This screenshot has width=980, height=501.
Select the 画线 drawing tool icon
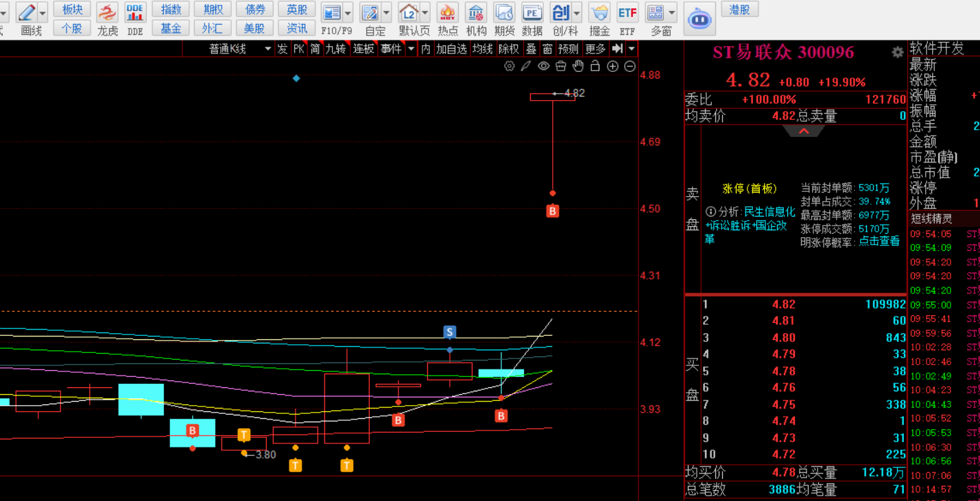click(x=27, y=12)
